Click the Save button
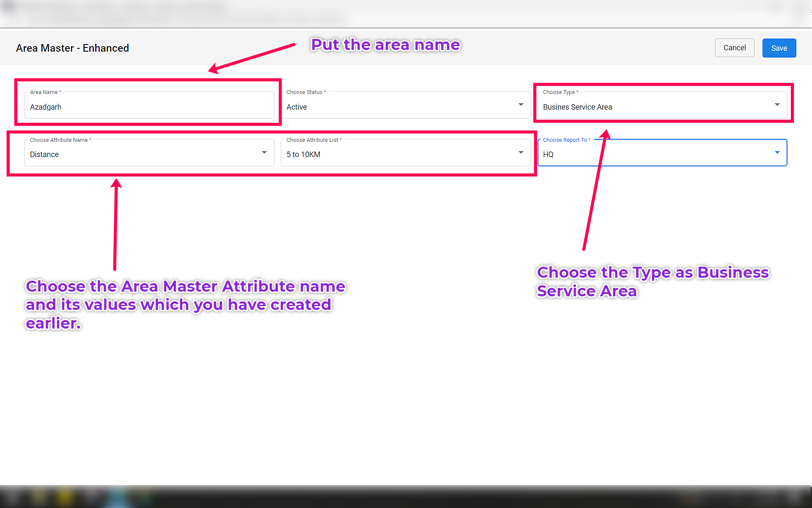812x508 pixels. tap(779, 48)
